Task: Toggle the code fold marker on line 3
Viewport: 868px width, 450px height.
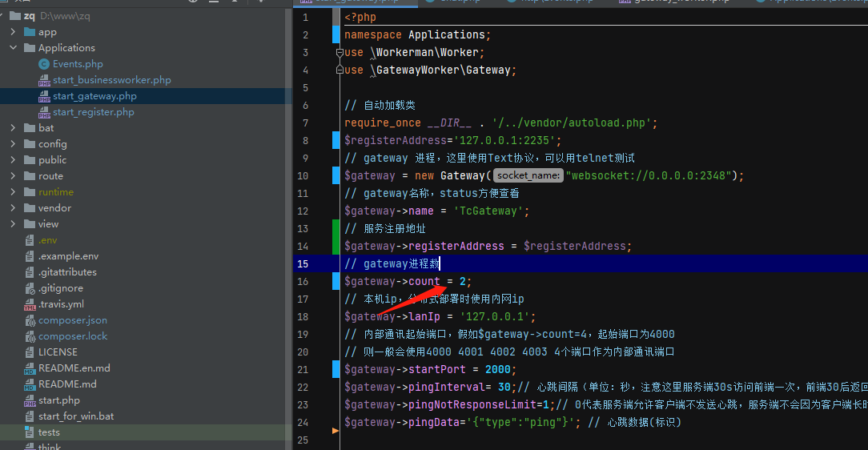Action: 340,53
